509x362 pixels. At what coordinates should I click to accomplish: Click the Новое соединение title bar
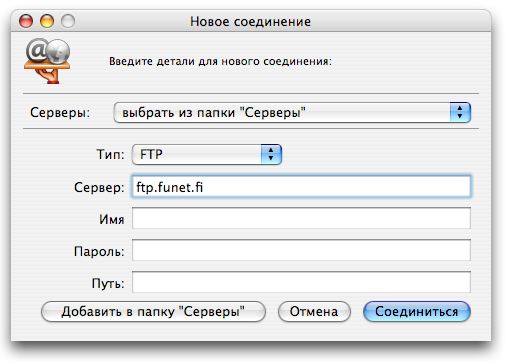coord(251,21)
